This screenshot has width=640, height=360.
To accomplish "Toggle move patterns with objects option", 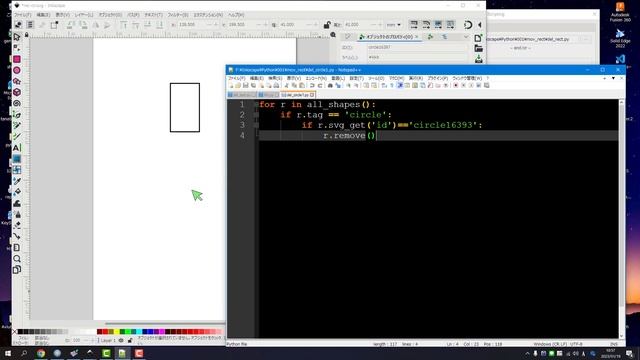I will click(450, 25).
